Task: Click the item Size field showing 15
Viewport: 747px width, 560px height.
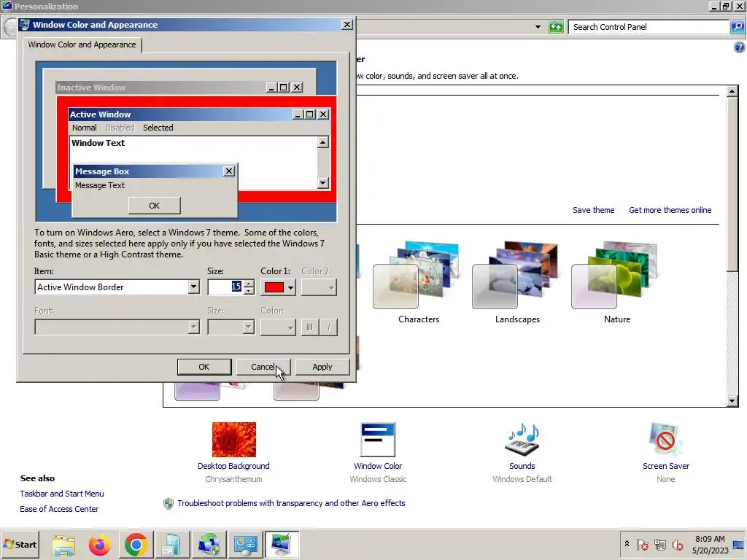Action: point(226,287)
